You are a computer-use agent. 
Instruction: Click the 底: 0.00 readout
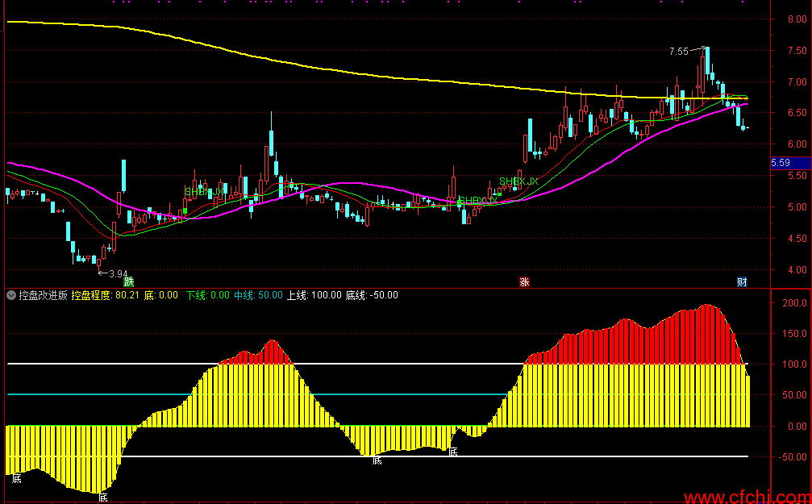[160, 295]
